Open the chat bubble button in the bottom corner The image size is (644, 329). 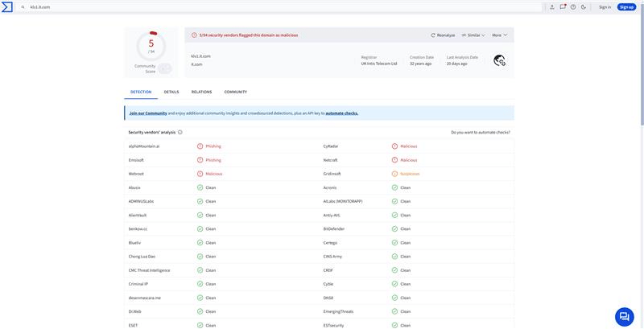click(625, 316)
